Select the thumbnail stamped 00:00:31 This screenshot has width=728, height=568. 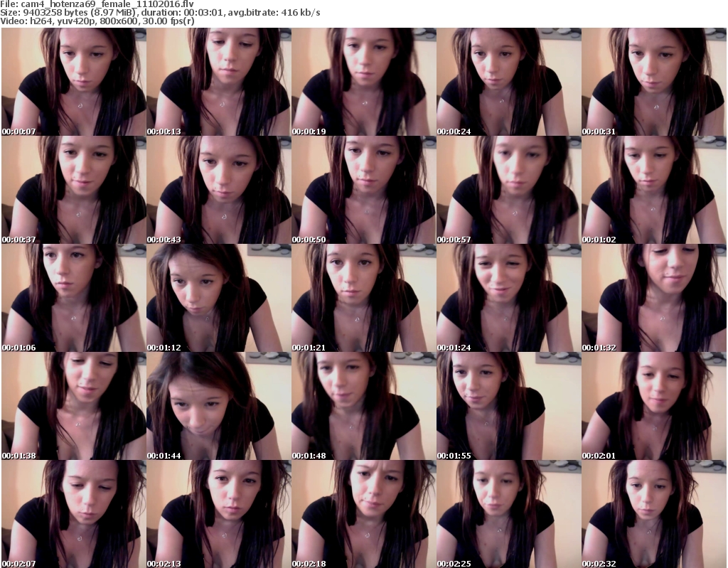pos(654,82)
